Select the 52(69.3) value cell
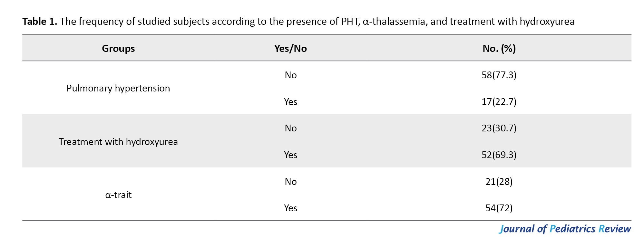The width and height of the screenshot is (644, 247). pos(499,155)
